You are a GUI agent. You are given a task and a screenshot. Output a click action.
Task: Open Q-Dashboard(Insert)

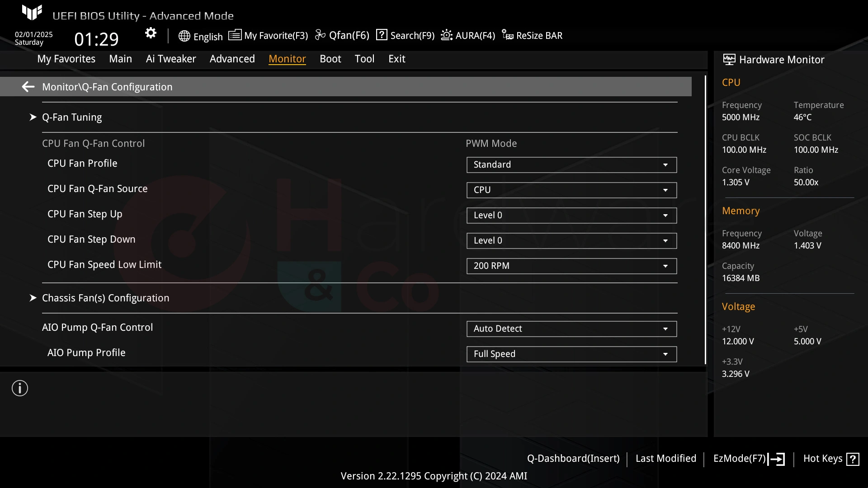coord(573,459)
